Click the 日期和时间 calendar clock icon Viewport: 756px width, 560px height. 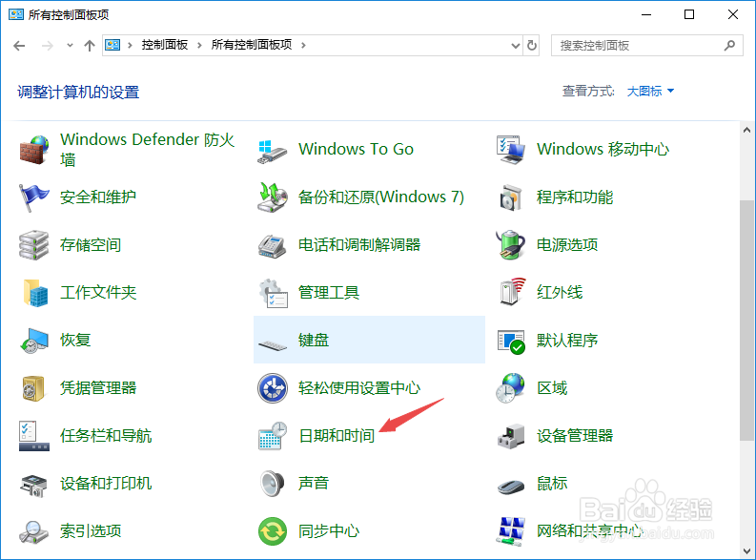coord(273,436)
